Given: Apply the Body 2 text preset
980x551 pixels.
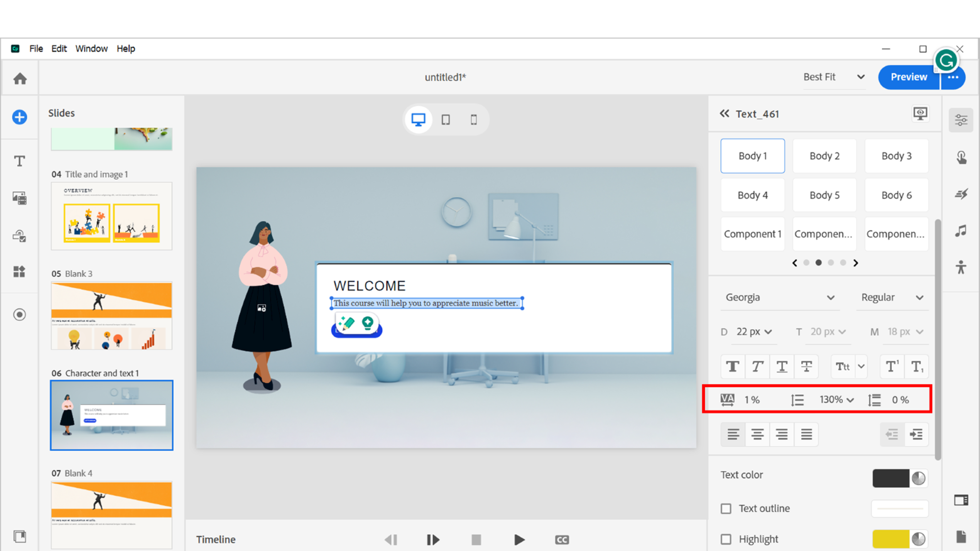Looking at the screenshot, I should [x=824, y=156].
